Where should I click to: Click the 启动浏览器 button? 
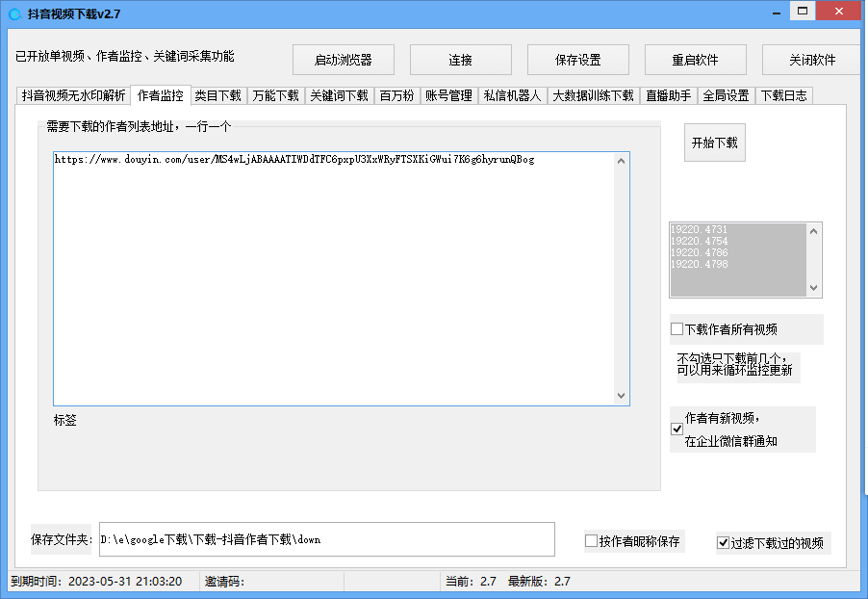point(344,60)
